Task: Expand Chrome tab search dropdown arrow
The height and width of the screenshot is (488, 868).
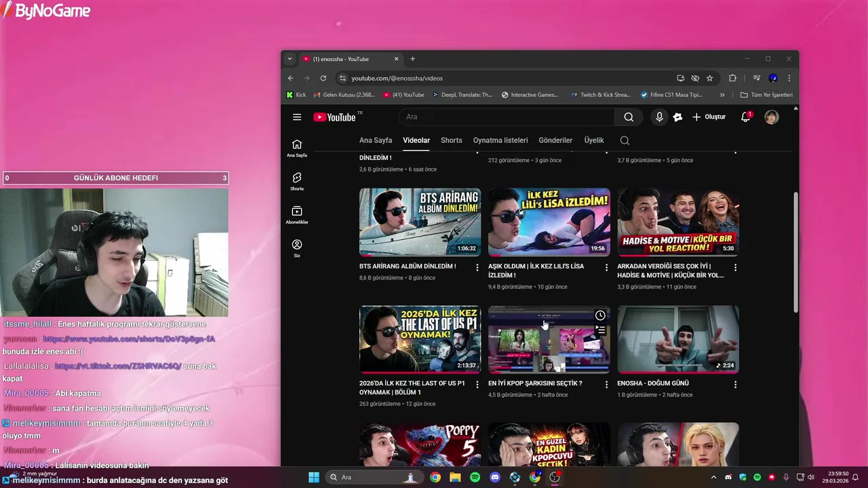Action: click(290, 59)
